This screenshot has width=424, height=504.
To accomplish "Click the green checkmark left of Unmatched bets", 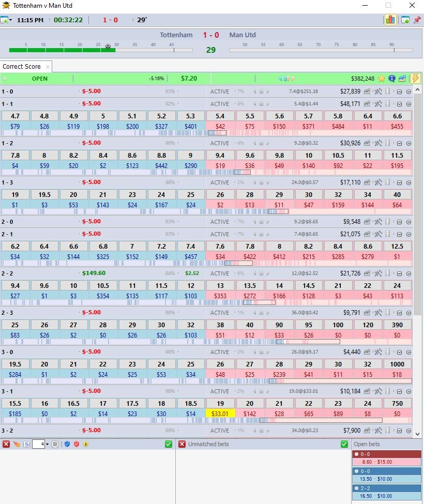I will [x=169, y=444].
